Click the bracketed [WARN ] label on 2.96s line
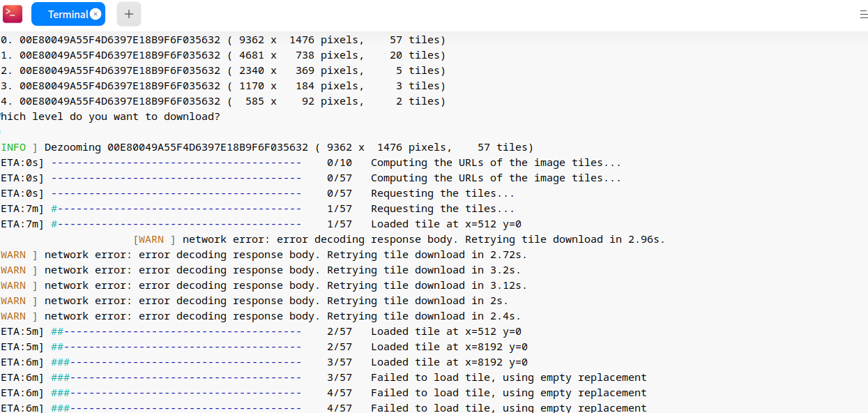The width and height of the screenshot is (868, 413). point(154,239)
